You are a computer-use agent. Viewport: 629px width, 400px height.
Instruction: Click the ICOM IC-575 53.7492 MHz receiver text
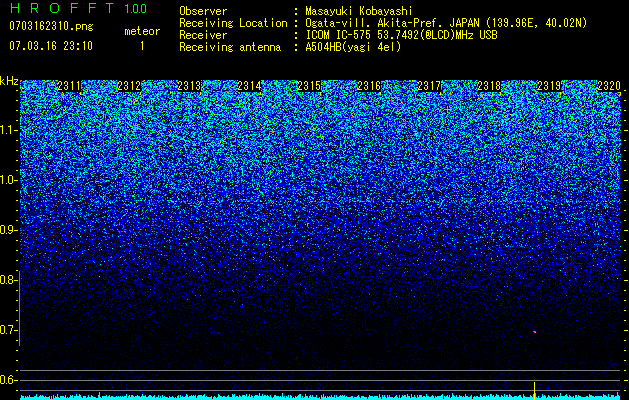coord(401,35)
